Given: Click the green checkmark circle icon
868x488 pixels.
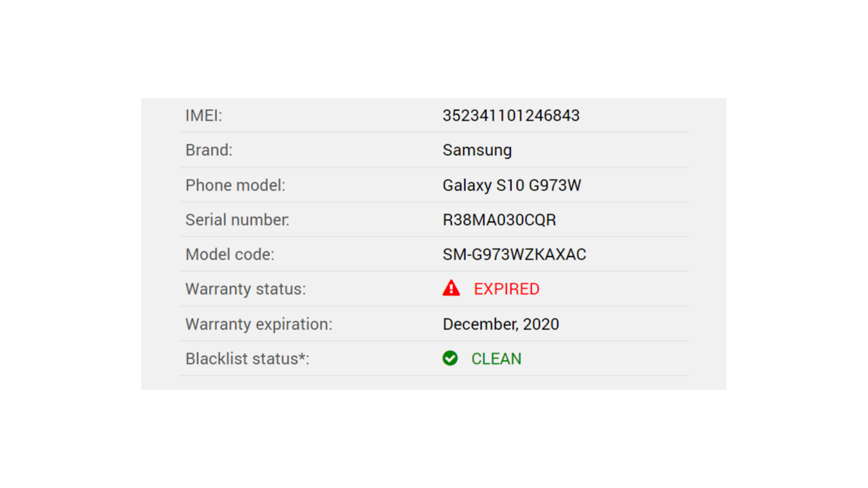Looking at the screenshot, I should tap(450, 358).
